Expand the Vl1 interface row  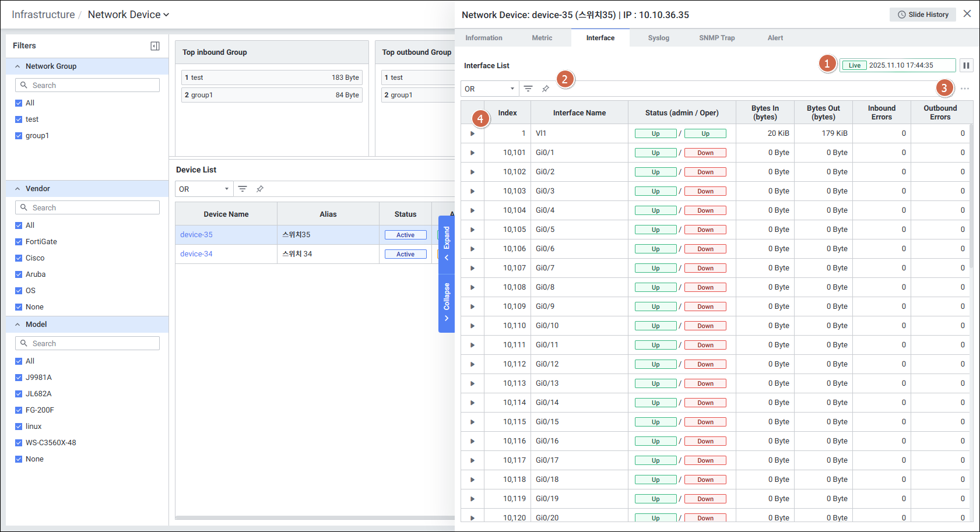pos(472,133)
